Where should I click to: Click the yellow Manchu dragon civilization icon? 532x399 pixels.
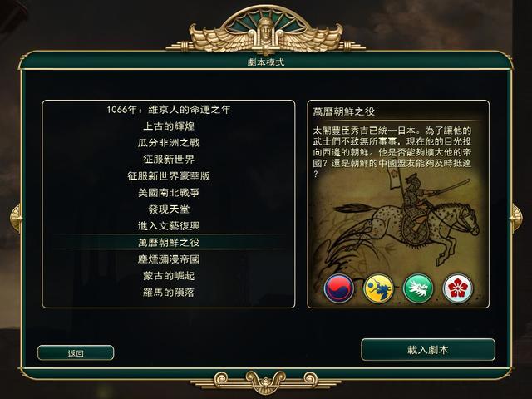[x=378, y=288]
